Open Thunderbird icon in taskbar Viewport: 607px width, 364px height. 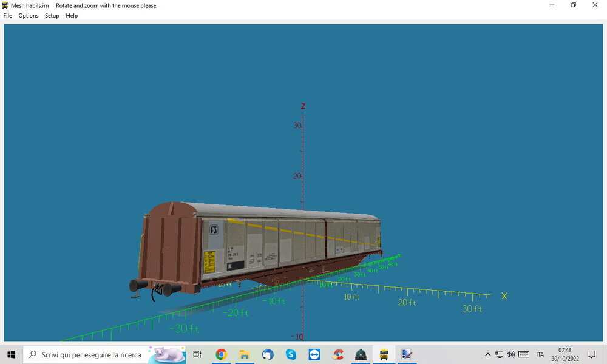pyautogui.click(x=268, y=354)
